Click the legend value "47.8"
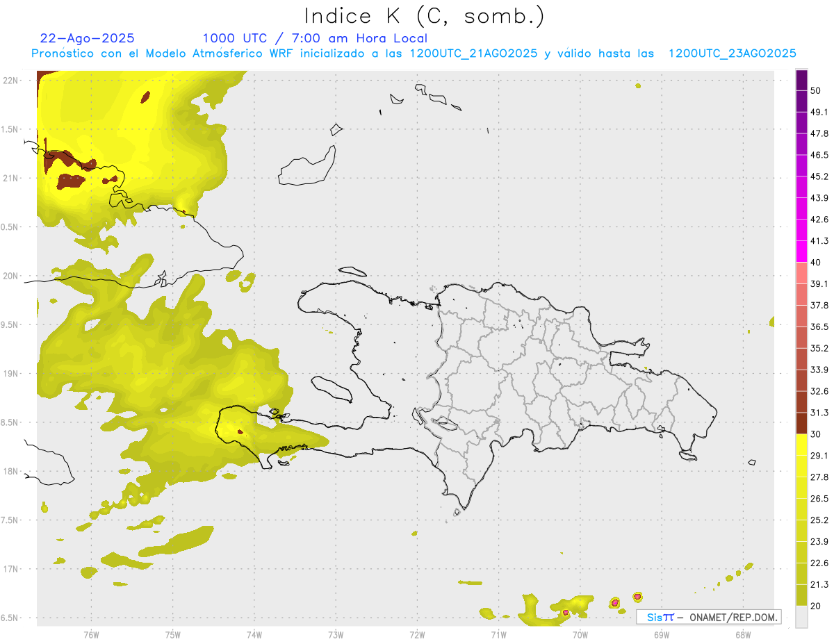The width and height of the screenshot is (834, 644). [x=819, y=133]
